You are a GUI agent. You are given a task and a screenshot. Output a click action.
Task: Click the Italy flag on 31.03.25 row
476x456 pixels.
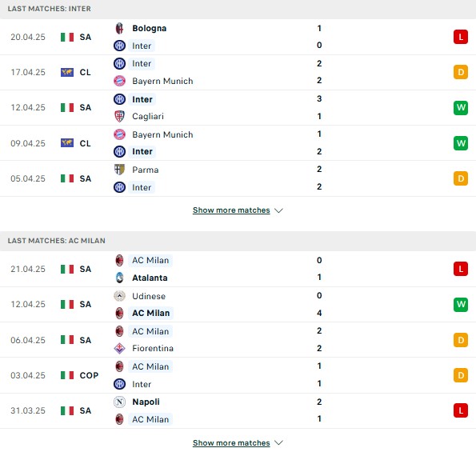[67, 410]
